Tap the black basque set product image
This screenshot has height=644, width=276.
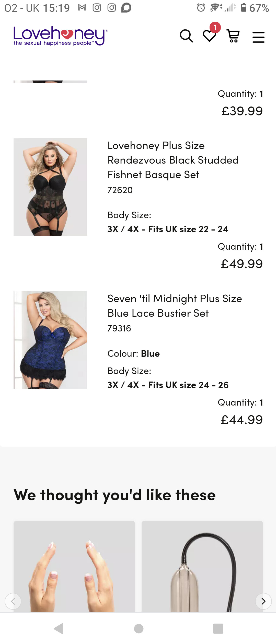50,187
